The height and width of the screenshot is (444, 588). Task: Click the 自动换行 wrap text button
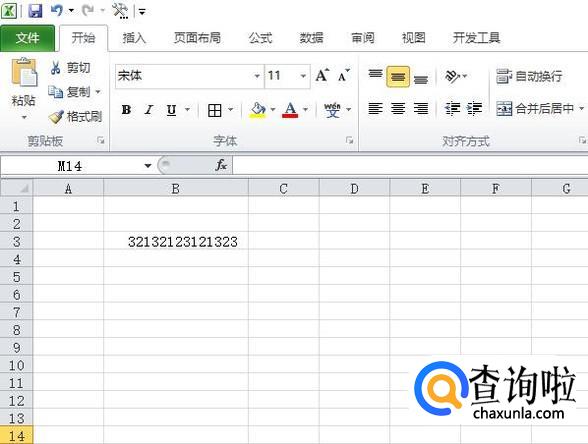[x=529, y=76]
